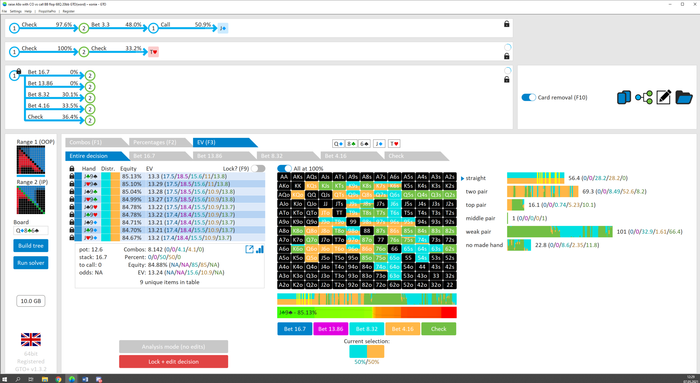Click Analysis mode (no edits) button

coord(173,346)
